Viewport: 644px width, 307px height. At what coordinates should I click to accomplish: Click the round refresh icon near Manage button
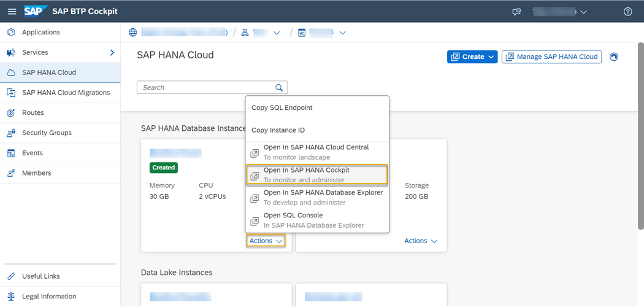click(x=614, y=56)
